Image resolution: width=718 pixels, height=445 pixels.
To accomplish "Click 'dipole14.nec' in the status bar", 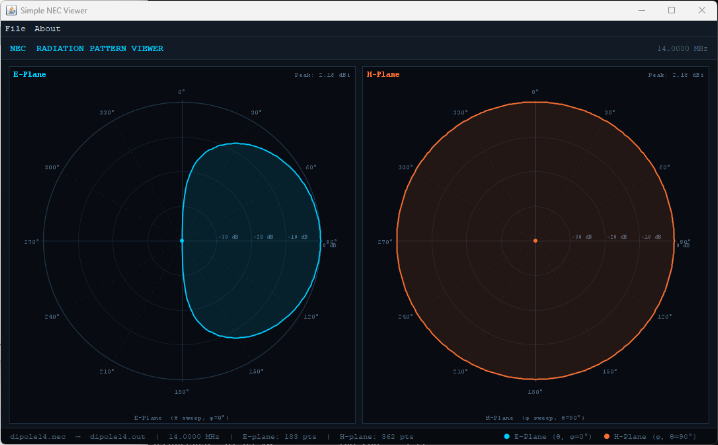I will point(38,436).
